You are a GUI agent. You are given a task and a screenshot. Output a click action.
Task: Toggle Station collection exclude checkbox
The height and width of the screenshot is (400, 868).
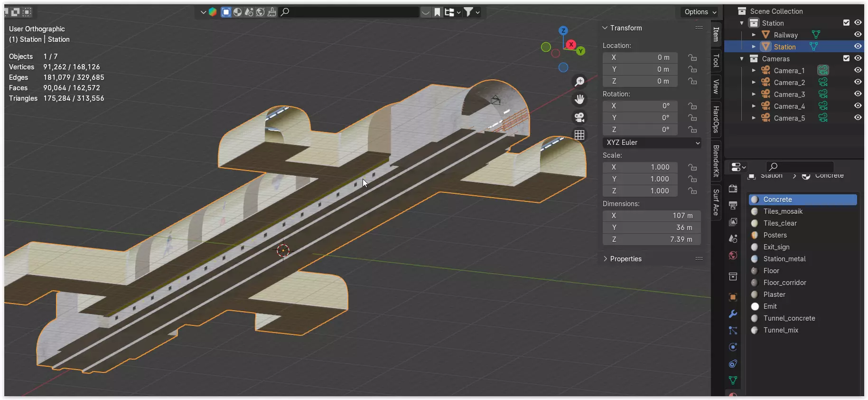click(846, 23)
